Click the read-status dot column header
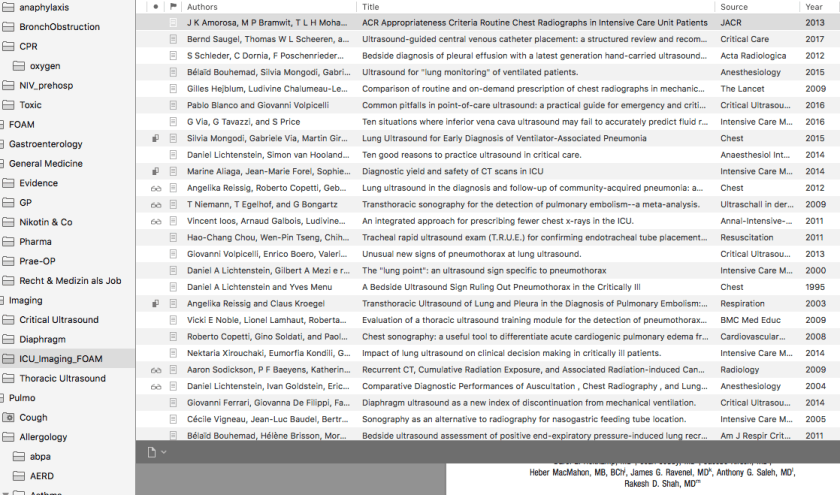The image size is (840, 495). (155, 7)
